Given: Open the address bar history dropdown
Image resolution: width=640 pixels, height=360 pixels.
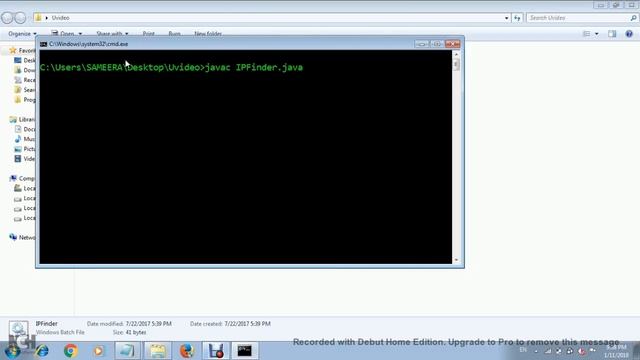Looking at the screenshot, I should (507, 18).
